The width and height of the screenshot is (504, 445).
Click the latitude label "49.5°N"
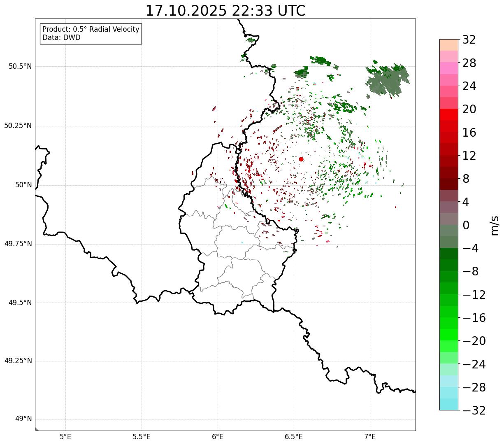(20, 303)
